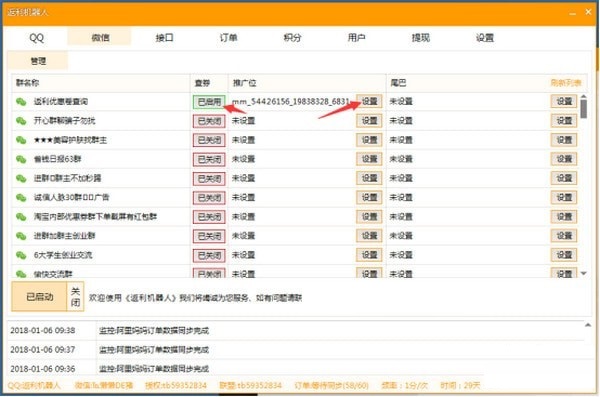
Task: Click the WeChat icon beside 进群加群主创业群
Action: (x=21, y=236)
